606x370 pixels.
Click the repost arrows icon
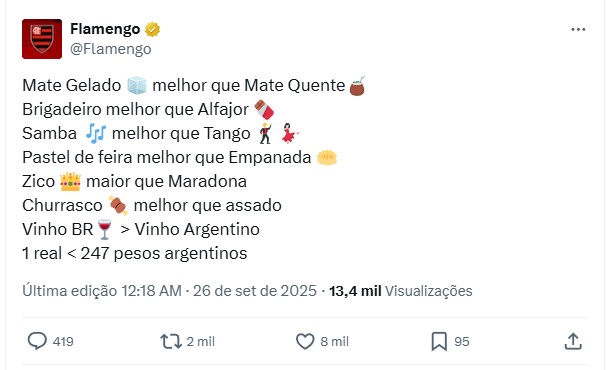tap(171, 341)
